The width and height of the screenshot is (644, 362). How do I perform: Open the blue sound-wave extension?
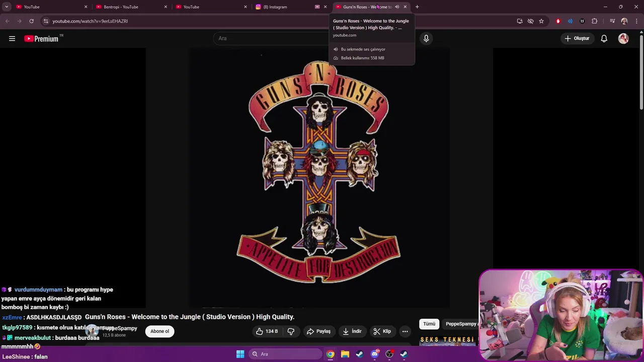(570, 21)
